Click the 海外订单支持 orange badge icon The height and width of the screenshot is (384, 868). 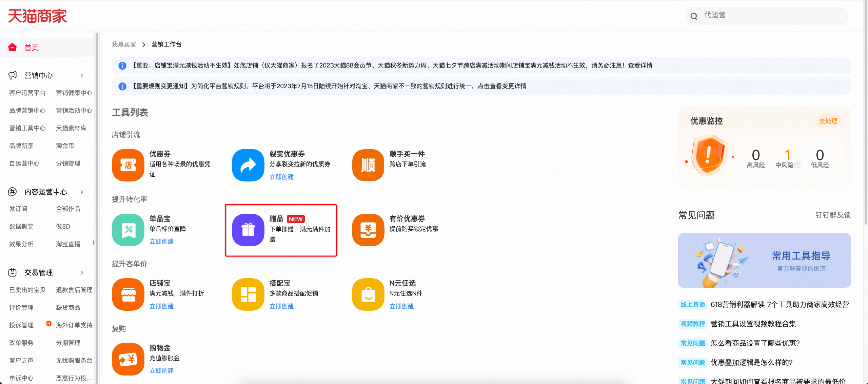(x=49, y=323)
